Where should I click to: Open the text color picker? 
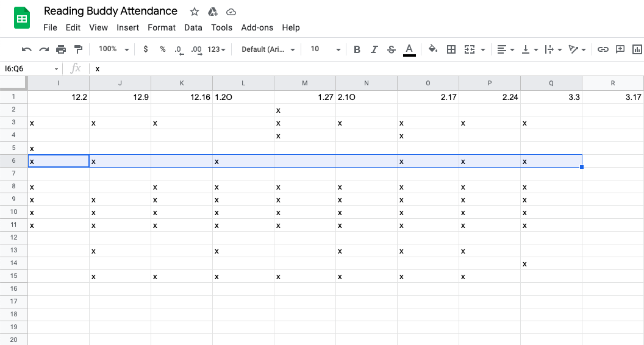pyautogui.click(x=409, y=49)
